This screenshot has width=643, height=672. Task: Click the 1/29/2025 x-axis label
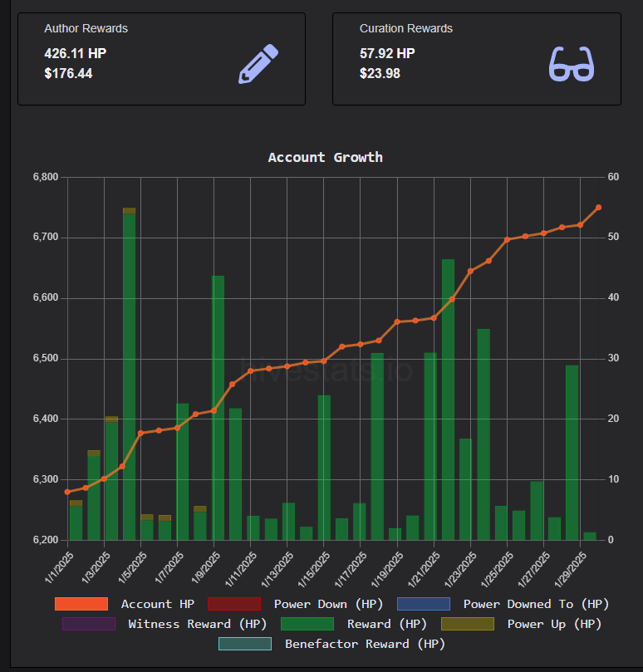pyautogui.click(x=570, y=569)
